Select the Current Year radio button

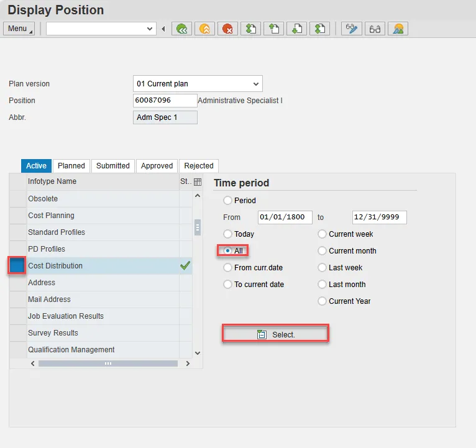click(322, 301)
